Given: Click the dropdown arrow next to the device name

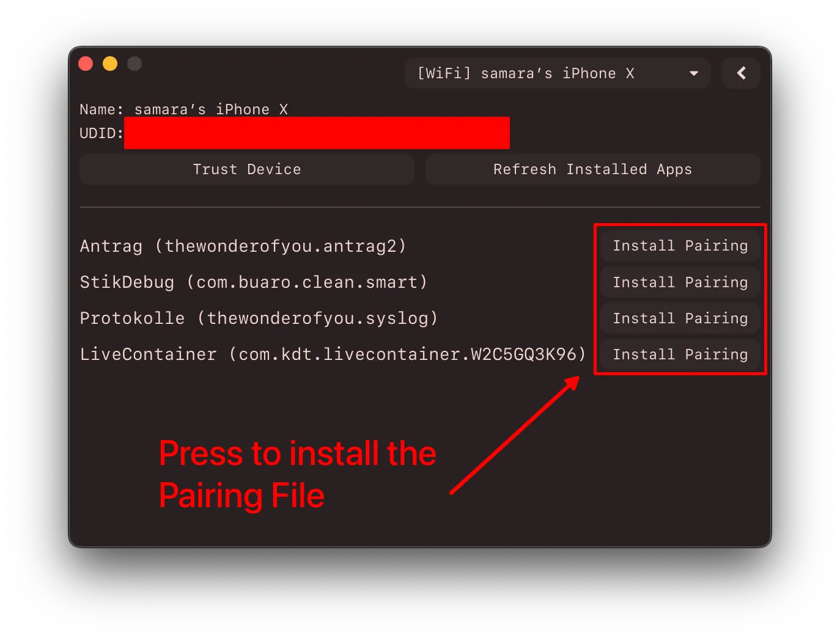Looking at the screenshot, I should click(x=694, y=73).
